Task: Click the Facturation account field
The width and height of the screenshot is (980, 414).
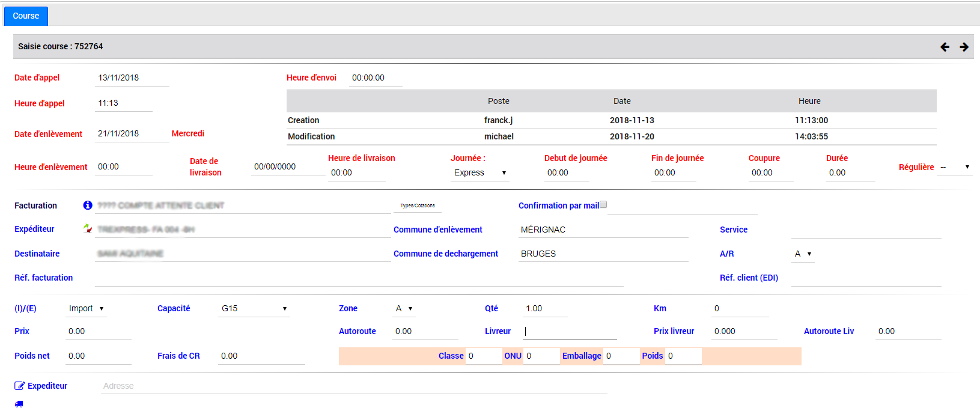Action: 243,205
